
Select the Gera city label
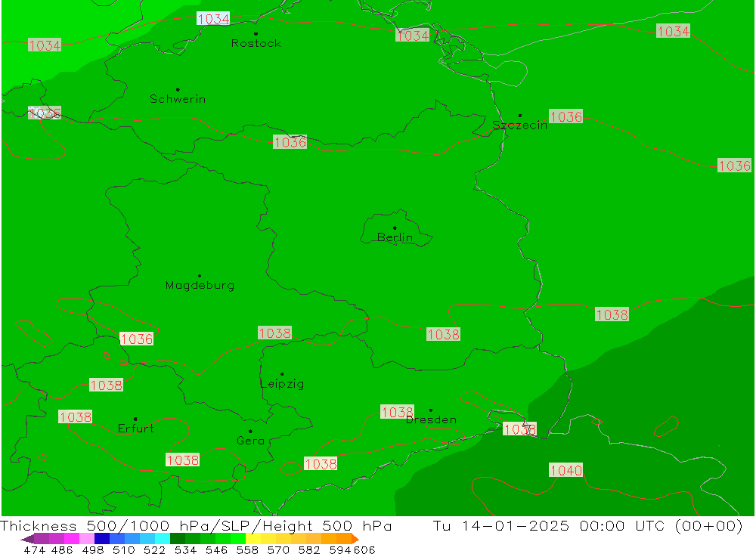tap(251, 441)
